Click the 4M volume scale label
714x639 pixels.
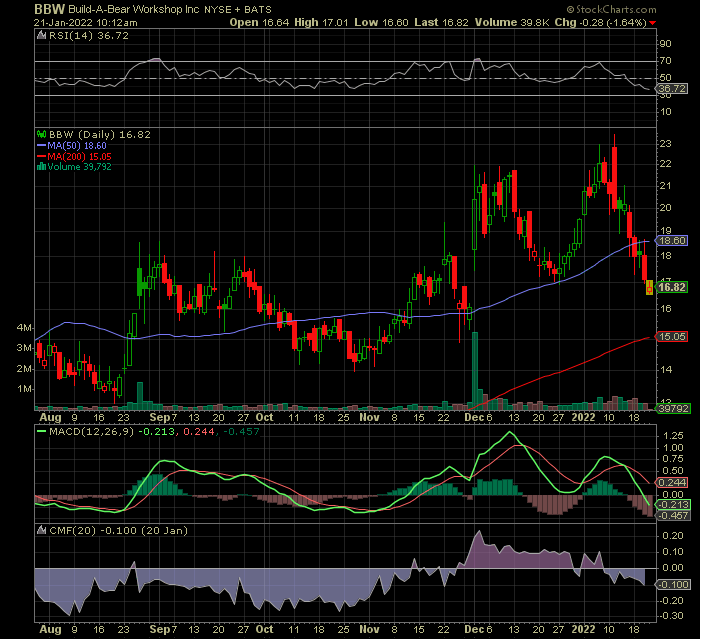click(x=25, y=327)
